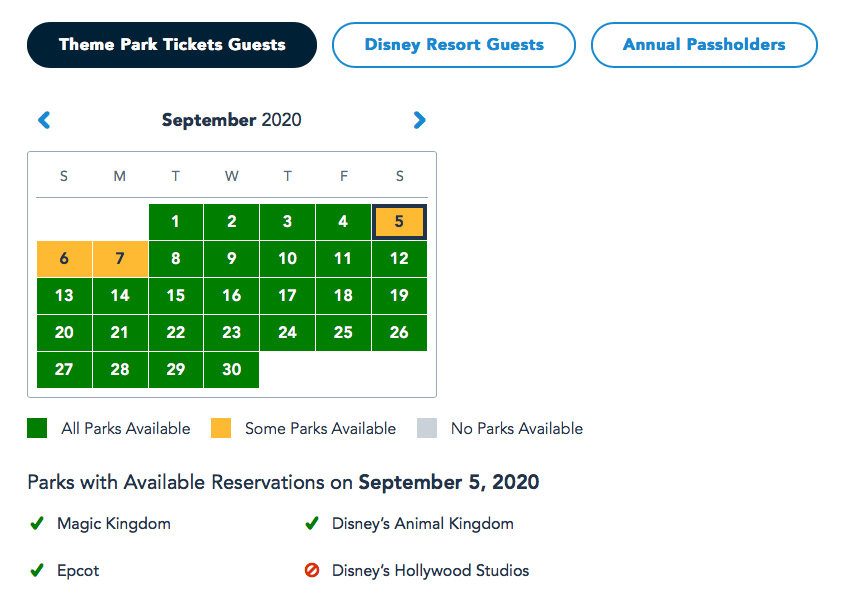Choose September 30 on the calendar
This screenshot has width=848, height=612.
[x=232, y=369]
